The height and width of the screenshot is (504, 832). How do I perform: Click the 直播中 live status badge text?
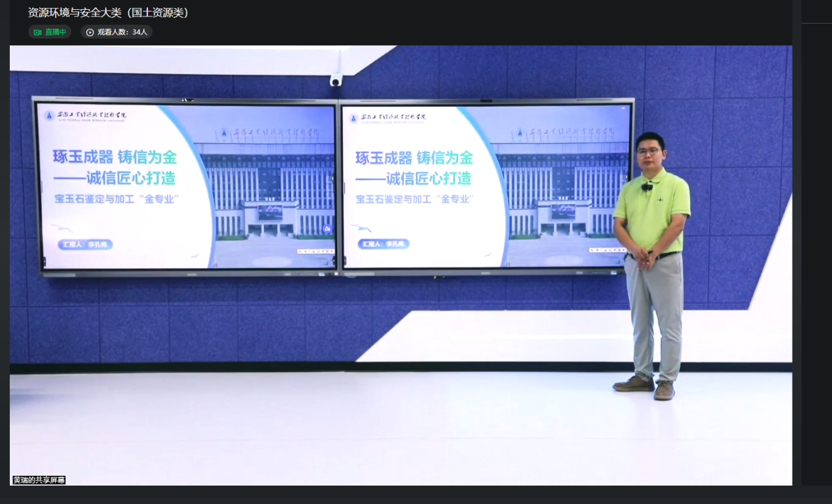[x=55, y=32]
